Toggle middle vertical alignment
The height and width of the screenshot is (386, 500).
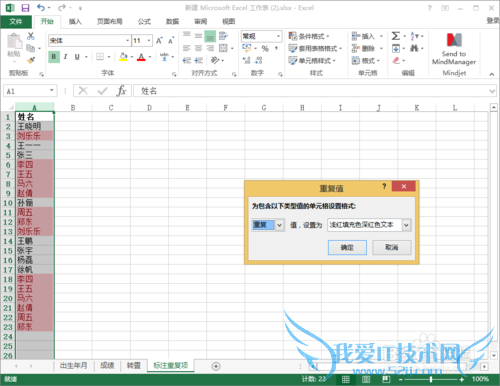coord(198,36)
